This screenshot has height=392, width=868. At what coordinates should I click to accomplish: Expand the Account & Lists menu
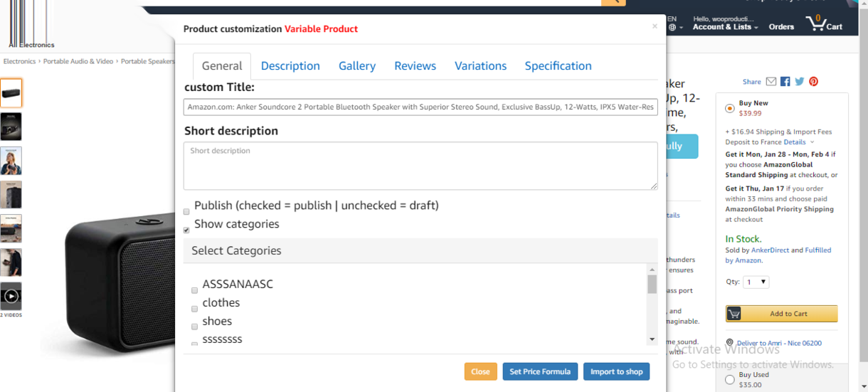click(x=725, y=27)
